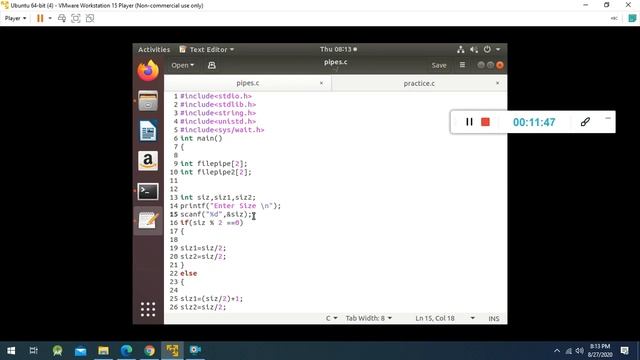Click the line 14 printf statement
Screen dimensions: 640x360
[231, 206]
